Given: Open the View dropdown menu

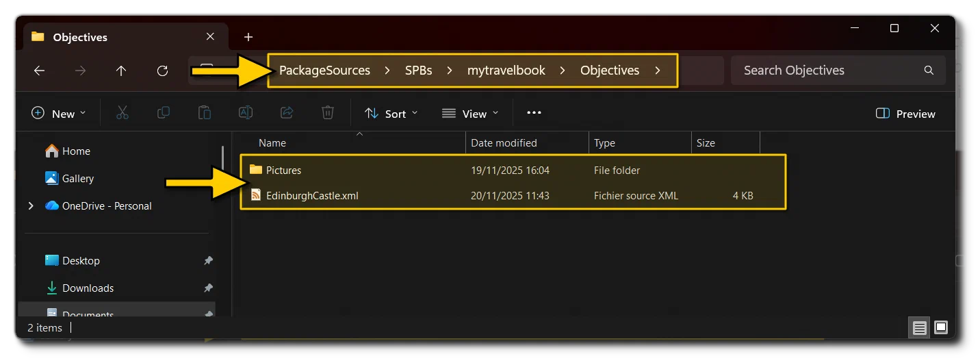Looking at the screenshot, I should pyautogui.click(x=470, y=114).
